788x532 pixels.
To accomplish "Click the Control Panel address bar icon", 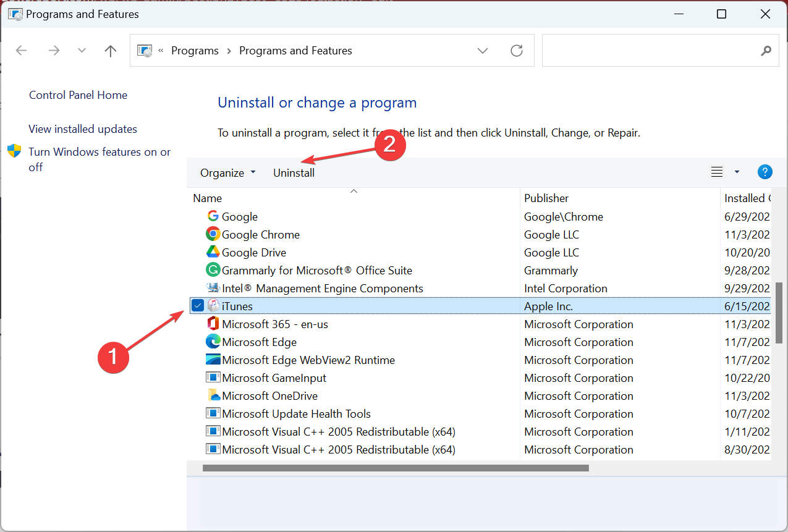I will click(x=145, y=51).
